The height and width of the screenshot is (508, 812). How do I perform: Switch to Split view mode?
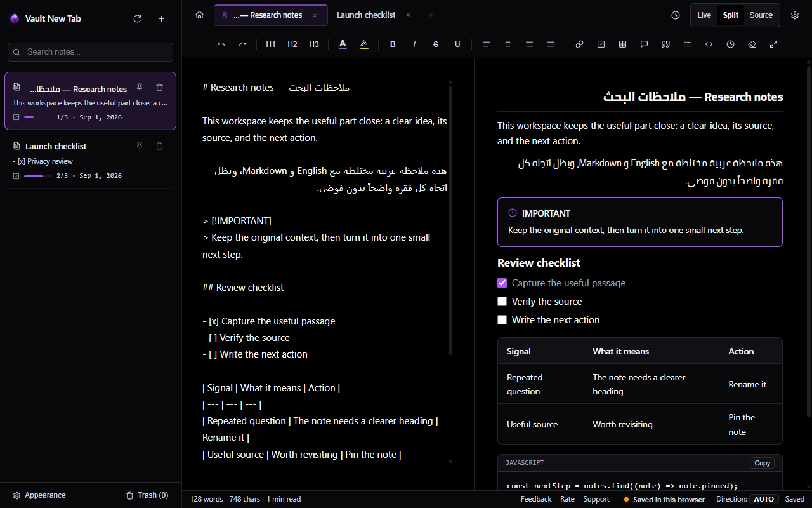pos(730,15)
